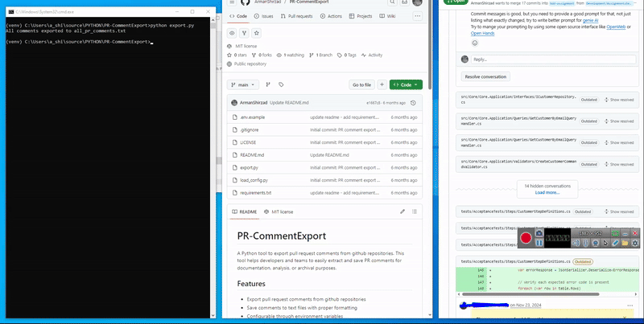644x324 pixels.
Task: Toggle microphone capture in the recorder
Action: point(586,243)
